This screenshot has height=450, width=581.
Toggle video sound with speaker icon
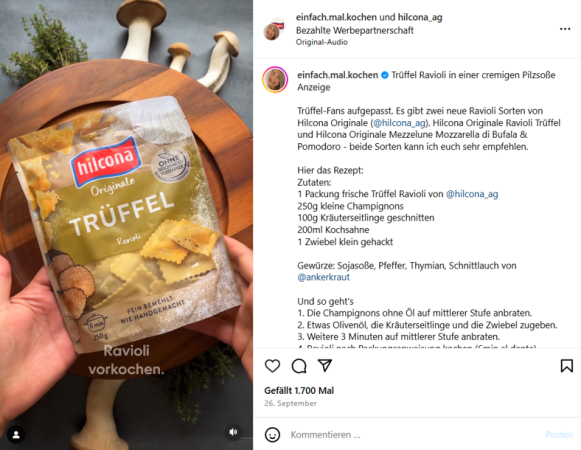click(x=233, y=432)
